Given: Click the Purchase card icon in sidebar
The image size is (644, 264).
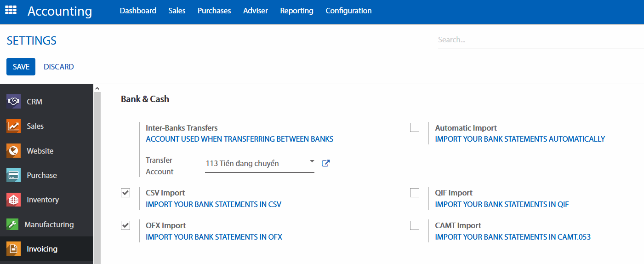Looking at the screenshot, I should point(14,175).
